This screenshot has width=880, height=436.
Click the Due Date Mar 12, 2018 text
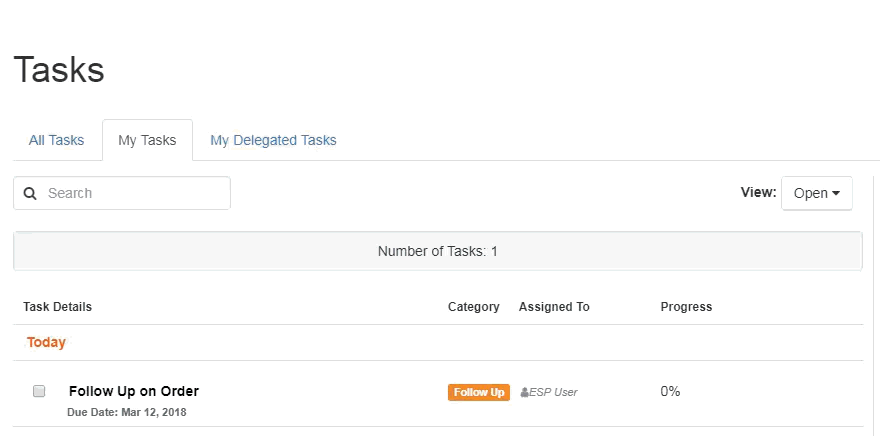coord(127,412)
